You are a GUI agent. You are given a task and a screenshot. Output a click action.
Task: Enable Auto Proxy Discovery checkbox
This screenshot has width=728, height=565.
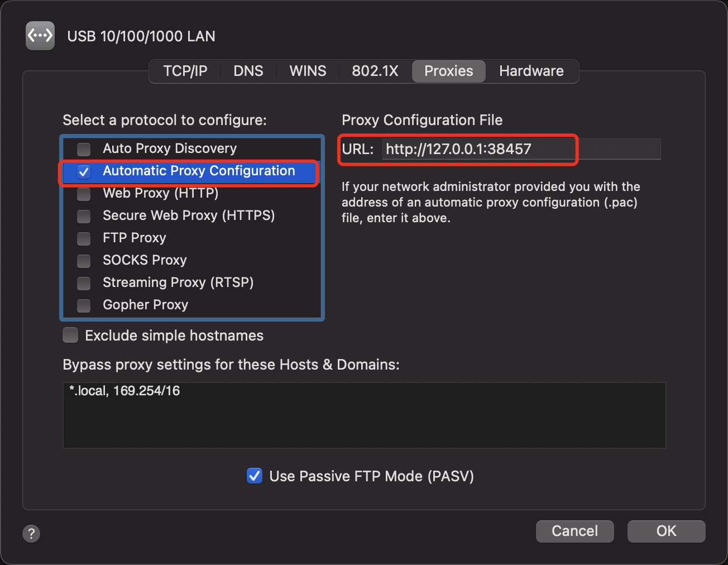84,149
